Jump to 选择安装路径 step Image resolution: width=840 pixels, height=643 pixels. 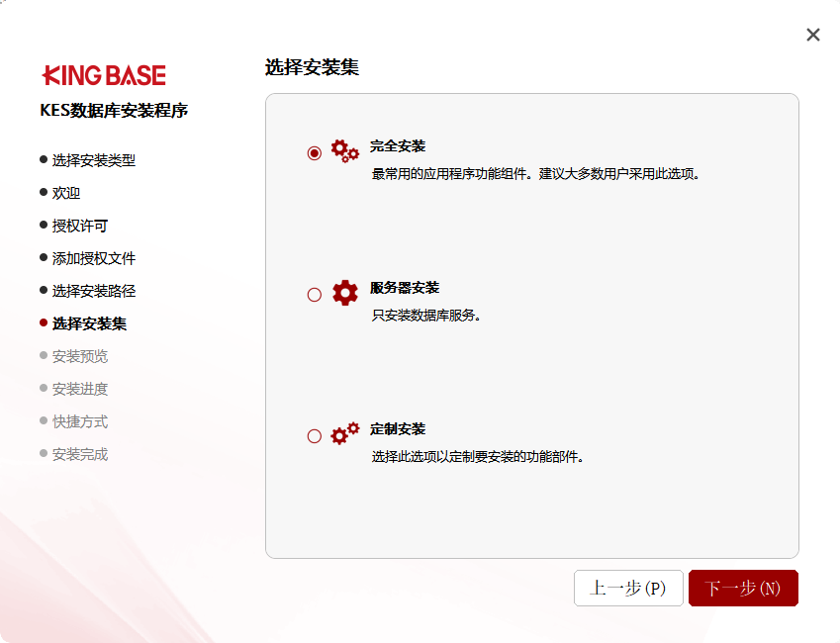point(93,291)
